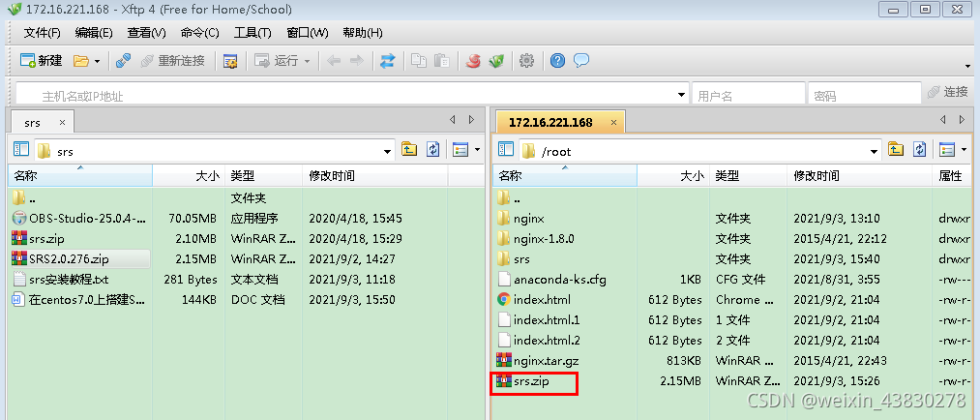Screen dimensions: 980x420
Task: Close the srs local tab
Action: (62, 123)
